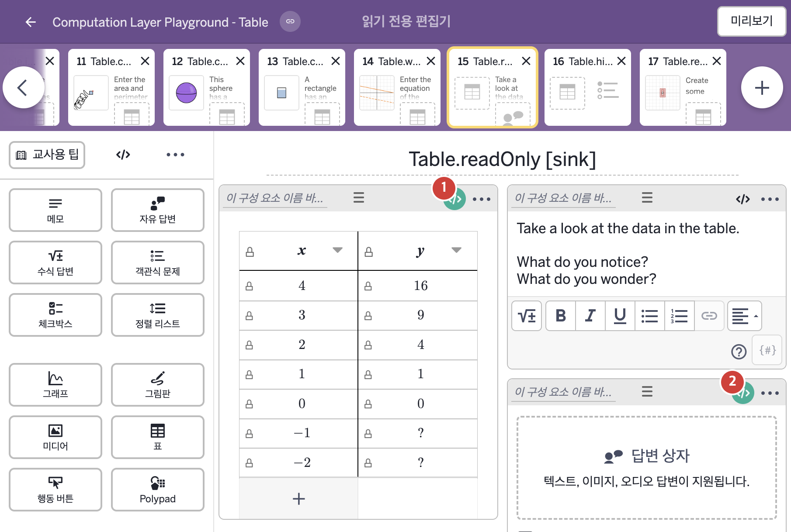Toggle underline formatting in the note
The image size is (791, 532).
coord(620,315)
